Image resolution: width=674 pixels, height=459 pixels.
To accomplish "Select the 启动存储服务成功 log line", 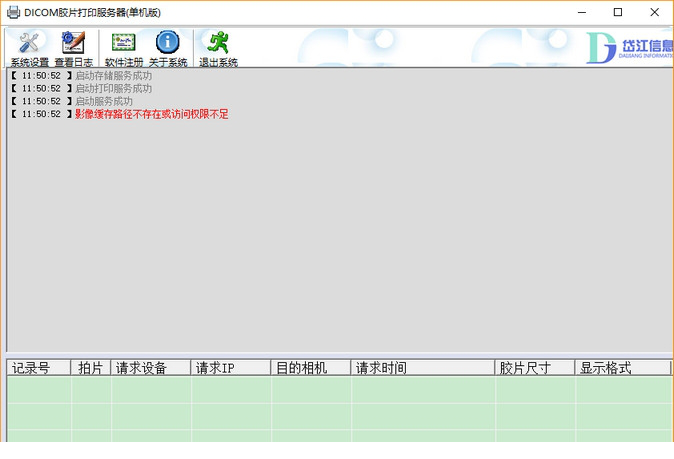I will point(82,76).
